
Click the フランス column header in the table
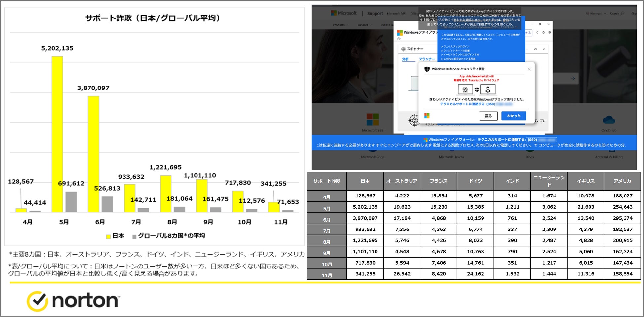439,181
